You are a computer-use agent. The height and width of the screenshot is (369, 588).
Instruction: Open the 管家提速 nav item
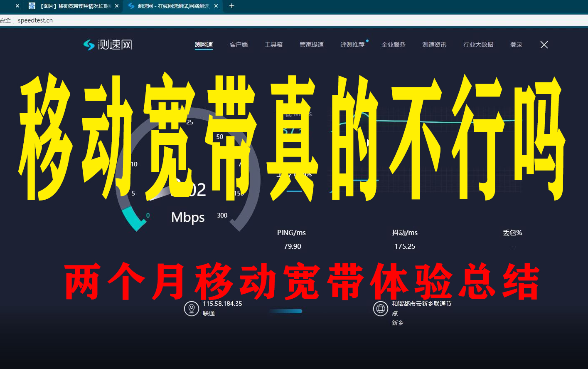[312, 45]
